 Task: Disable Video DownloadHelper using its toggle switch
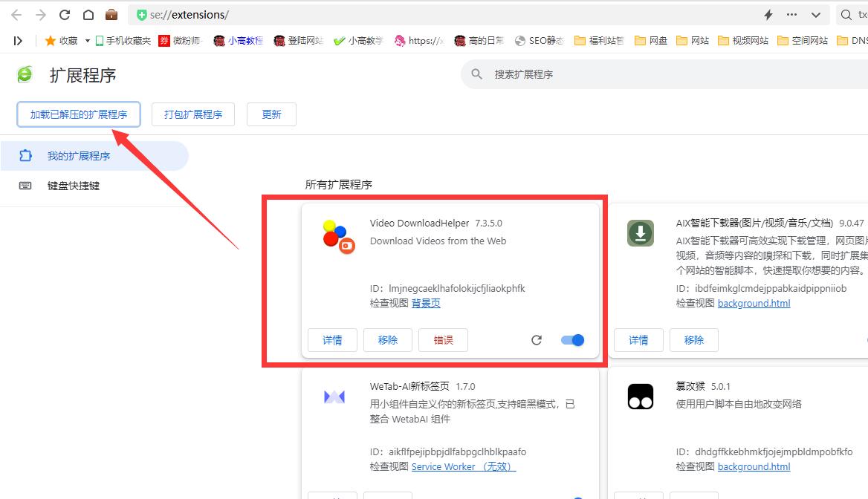572,339
